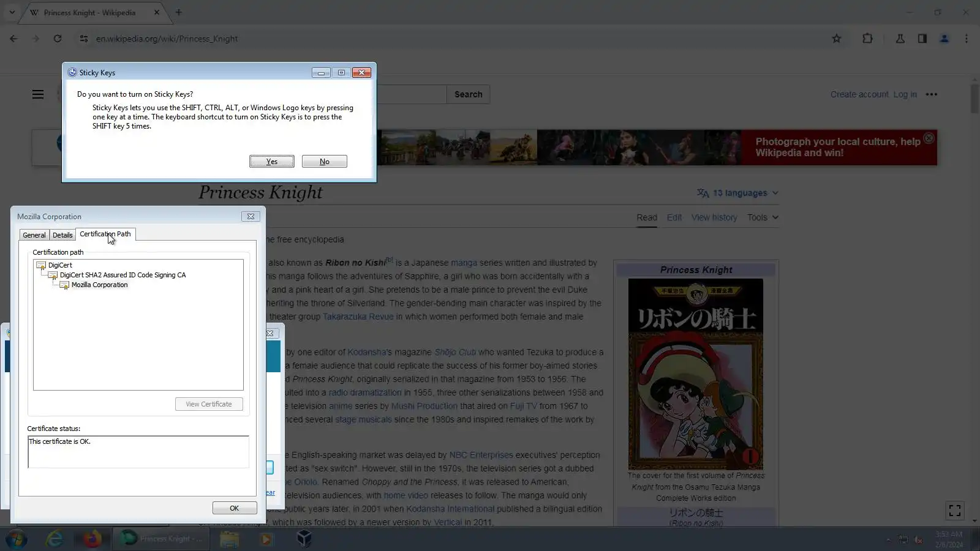Close the Princess Knight Wikipedia tab
980x551 pixels.
click(x=157, y=12)
